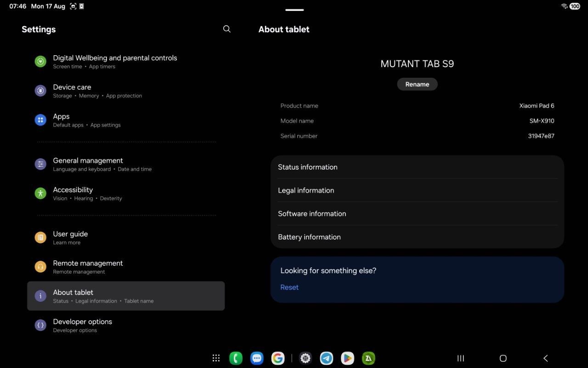Viewport: 588px width, 368px height.
Task: Open Status information
Action: click(x=417, y=167)
